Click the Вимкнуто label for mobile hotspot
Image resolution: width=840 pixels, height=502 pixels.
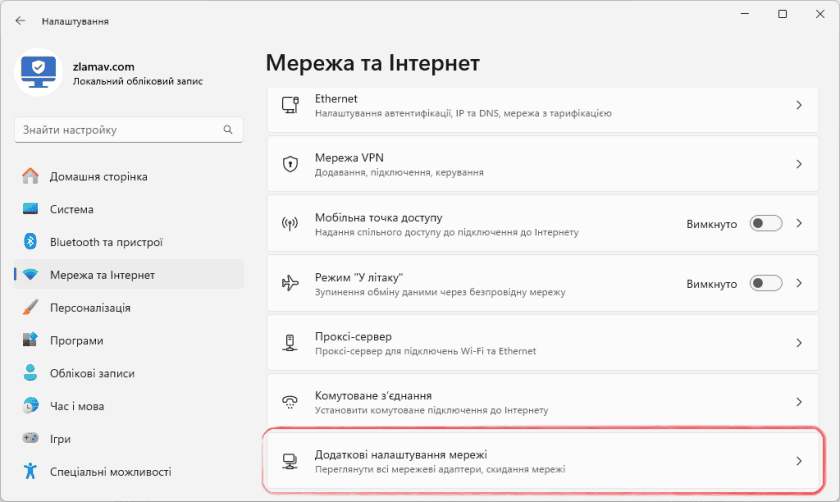(x=711, y=224)
